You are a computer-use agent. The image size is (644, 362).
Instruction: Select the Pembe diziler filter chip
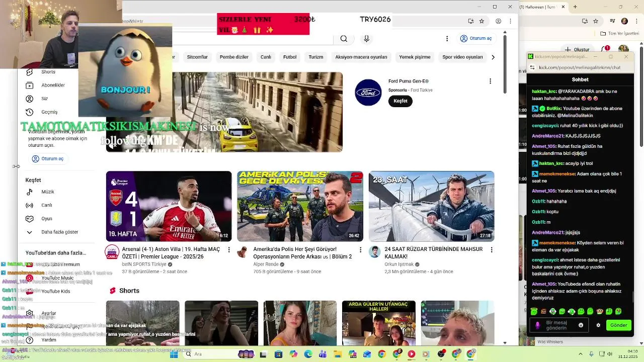234,57
